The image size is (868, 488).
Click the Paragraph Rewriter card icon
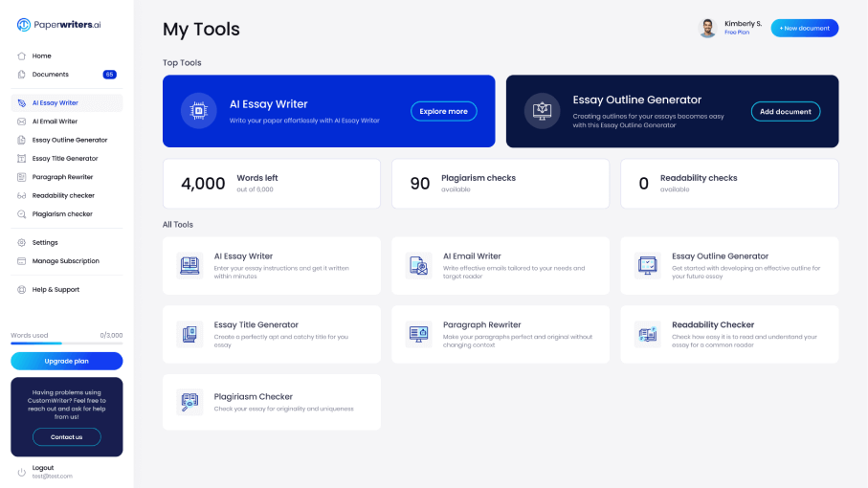pyautogui.click(x=418, y=334)
